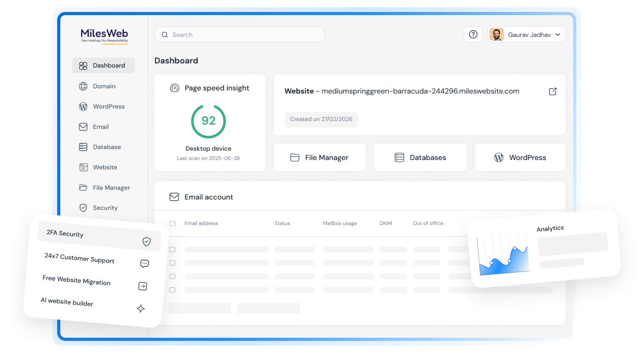The height and width of the screenshot is (359, 644).
Task: Click the help question mark icon
Action: [473, 34]
